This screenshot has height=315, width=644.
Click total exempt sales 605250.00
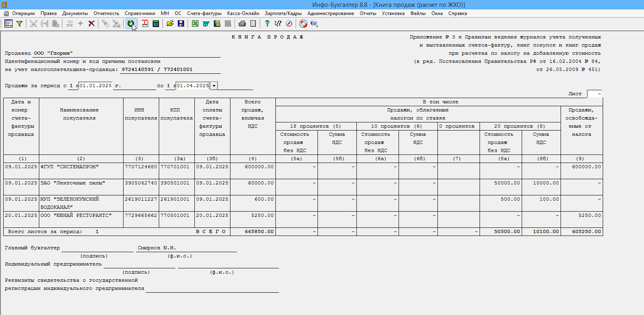[586, 231]
